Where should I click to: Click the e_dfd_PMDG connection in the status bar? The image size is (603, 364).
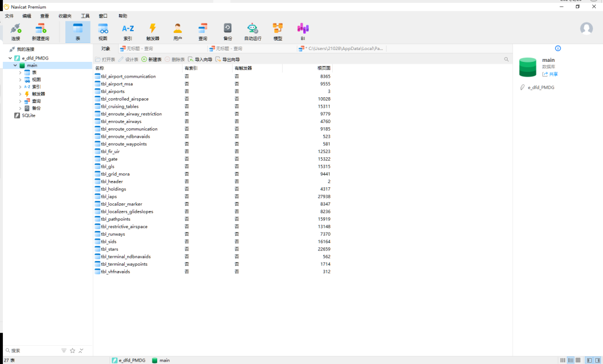(129, 360)
